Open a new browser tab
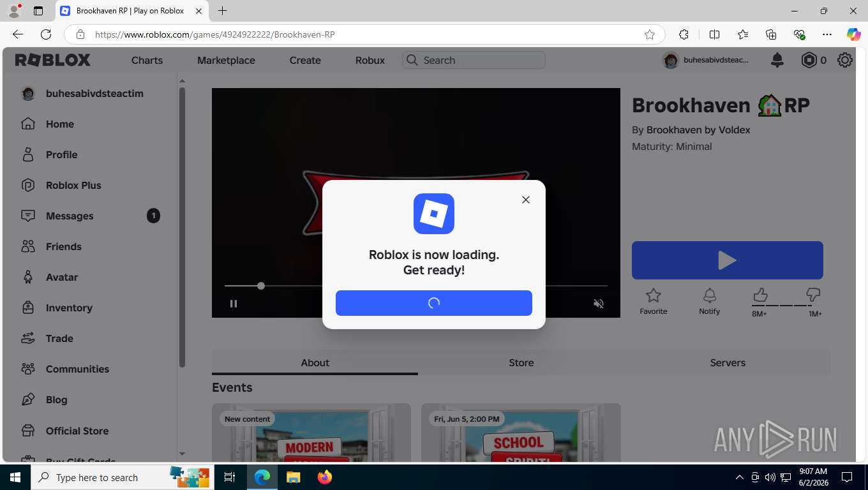Viewport: 868px width, 490px height. tap(222, 11)
